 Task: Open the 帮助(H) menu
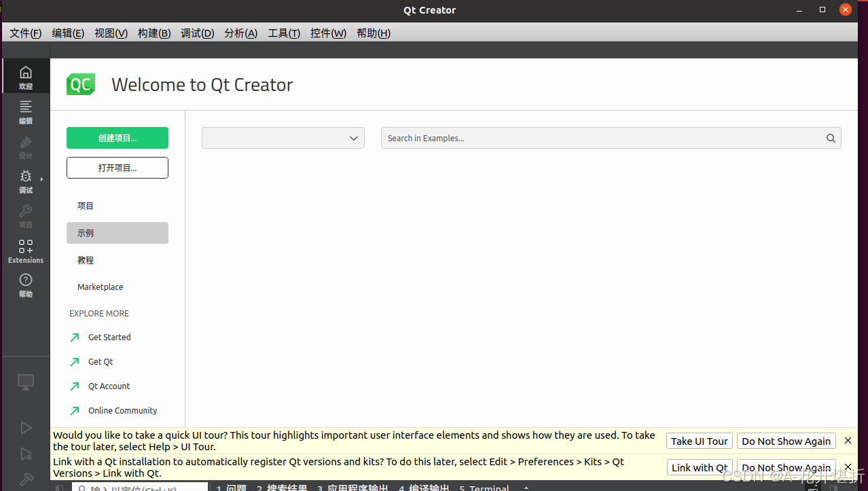[x=374, y=33]
